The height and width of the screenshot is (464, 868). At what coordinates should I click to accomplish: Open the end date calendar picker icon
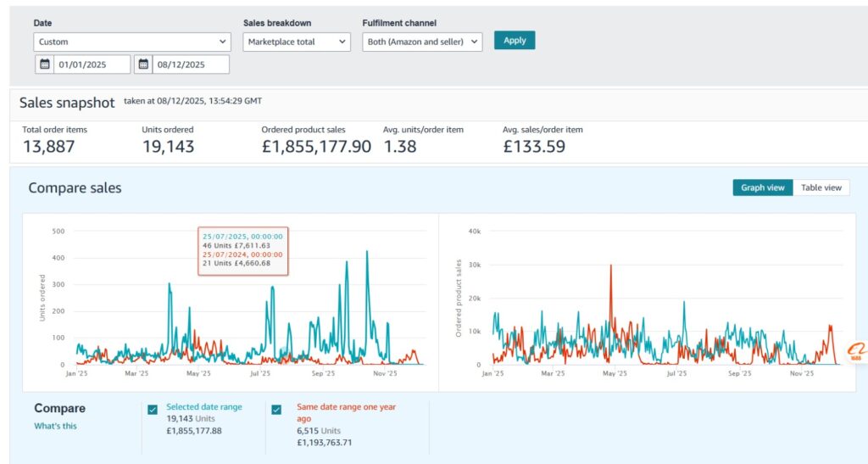point(143,64)
